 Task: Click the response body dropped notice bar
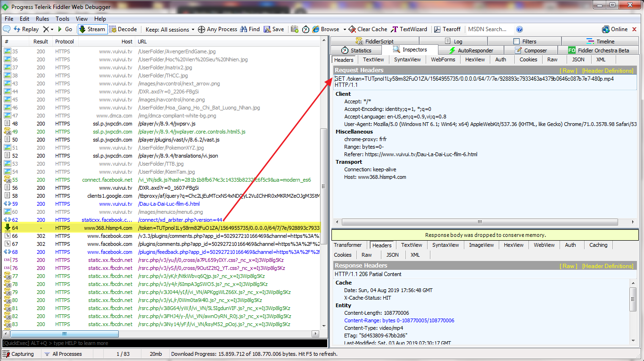(x=485, y=235)
